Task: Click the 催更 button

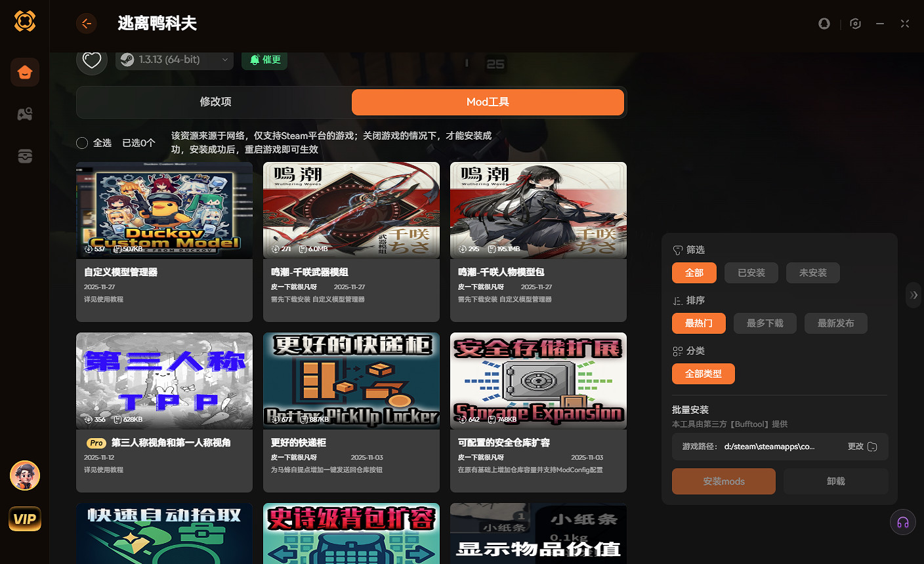Action: point(264,60)
